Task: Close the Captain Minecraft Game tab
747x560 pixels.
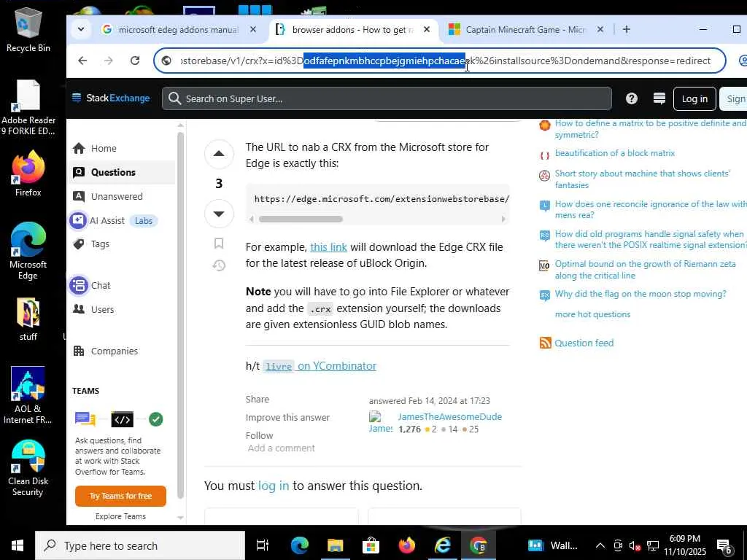Action: pos(600,29)
